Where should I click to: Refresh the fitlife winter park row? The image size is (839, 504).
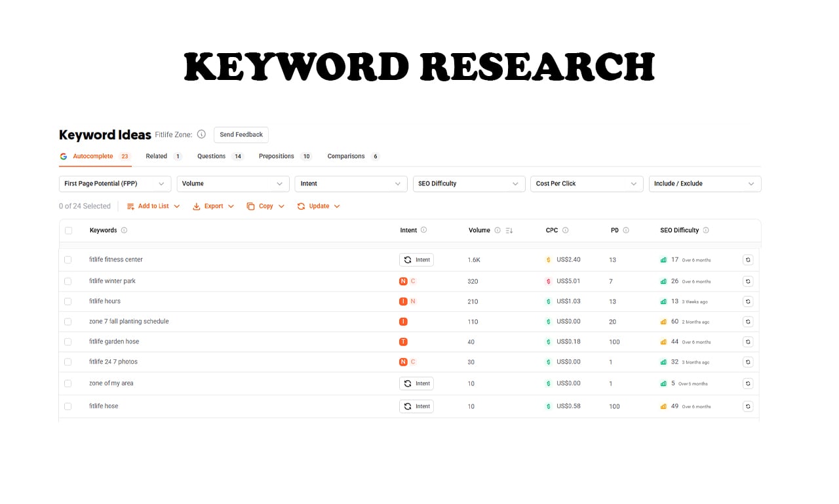[x=748, y=282]
